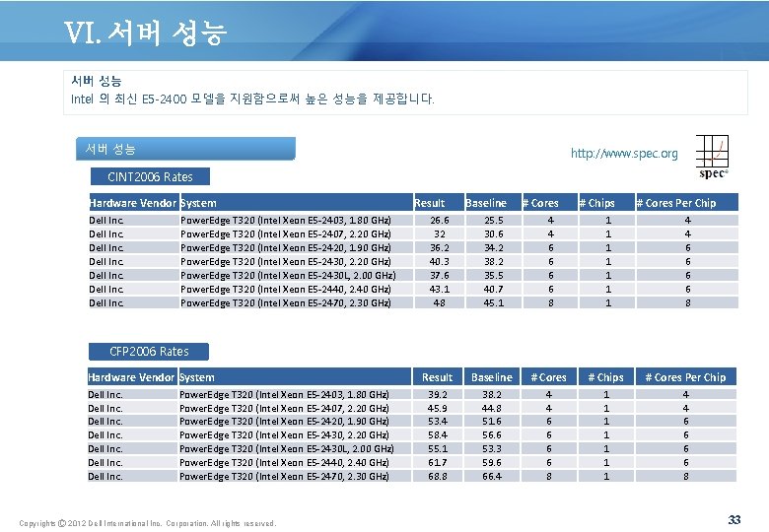Viewport: 769px width, 532px height.
Task: Click CINT2006 result value 40.3
Action: [x=440, y=262]
